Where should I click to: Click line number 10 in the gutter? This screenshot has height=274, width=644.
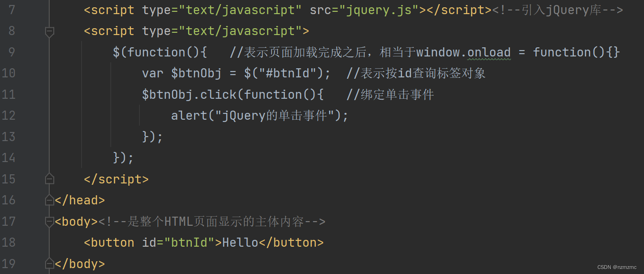click(x=9, y=73)
